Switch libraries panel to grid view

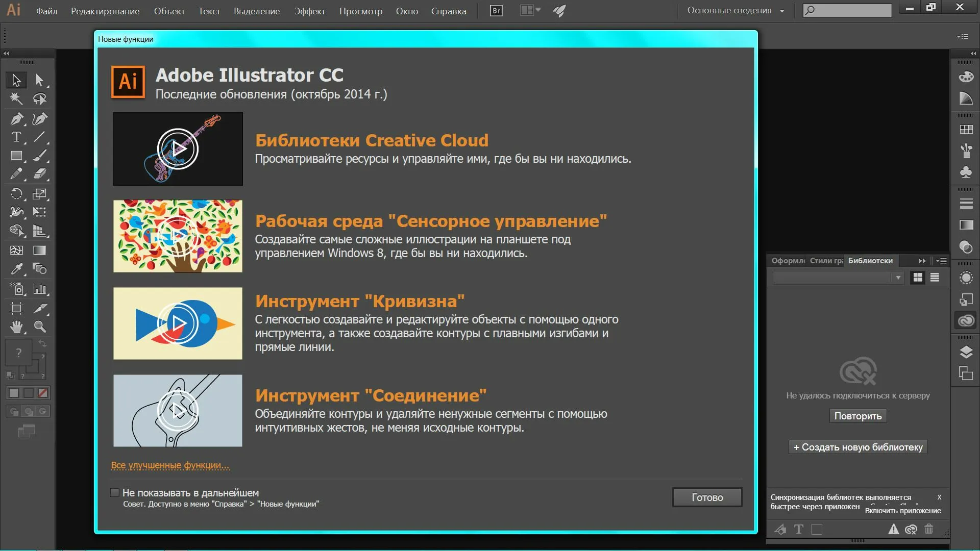(918, 278)
